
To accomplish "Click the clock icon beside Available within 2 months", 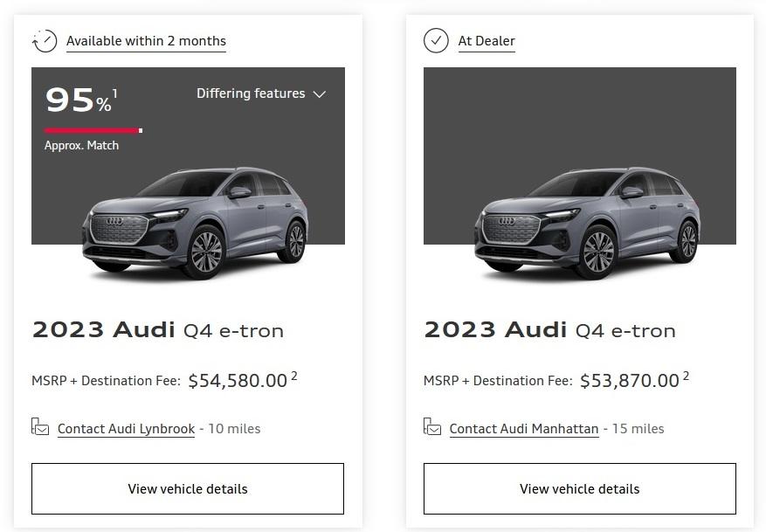I will [x=44, y=41].
